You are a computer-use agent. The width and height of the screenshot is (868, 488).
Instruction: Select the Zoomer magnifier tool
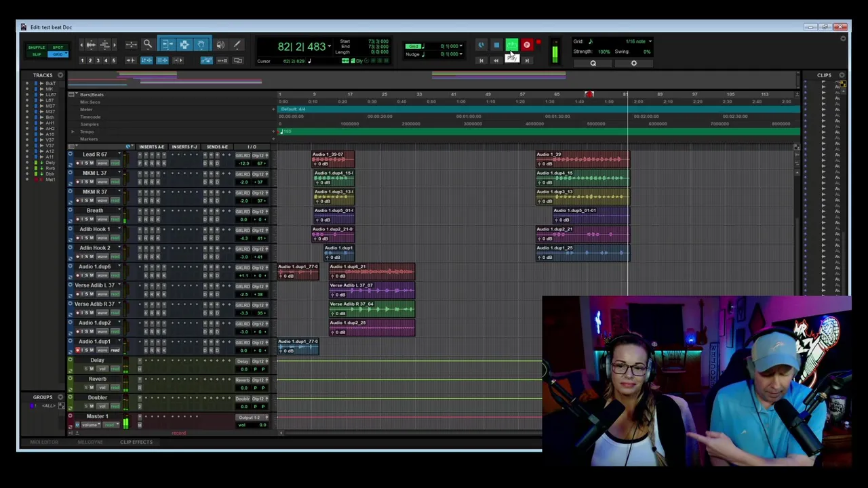tap(147, 44)
